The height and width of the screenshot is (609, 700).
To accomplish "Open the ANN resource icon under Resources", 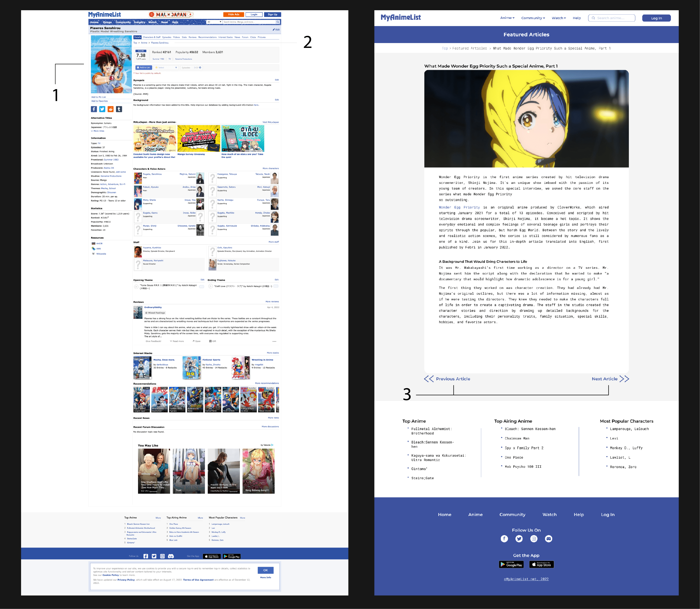I will click(93, 248).
